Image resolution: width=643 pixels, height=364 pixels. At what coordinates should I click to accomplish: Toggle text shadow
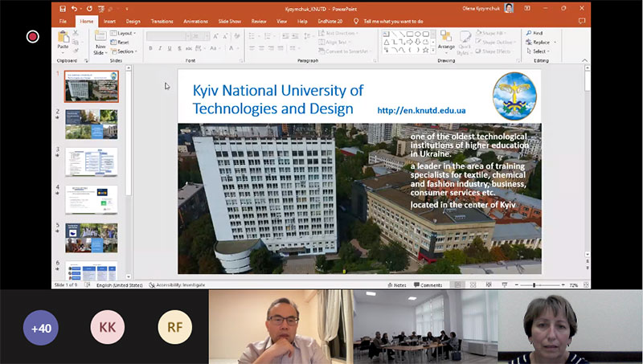tap(179, 48)
